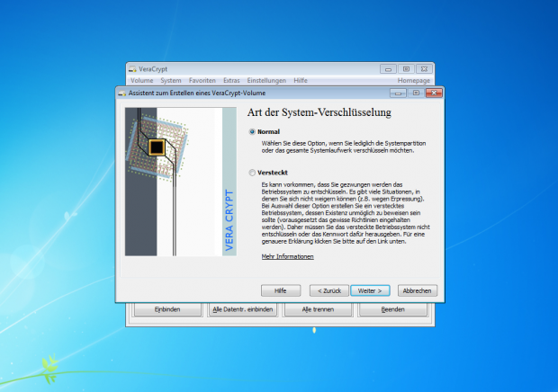Click the wizard dialog's title bar icon
Image resolution: width=558 pixels, height=392 pixels.
121,93
